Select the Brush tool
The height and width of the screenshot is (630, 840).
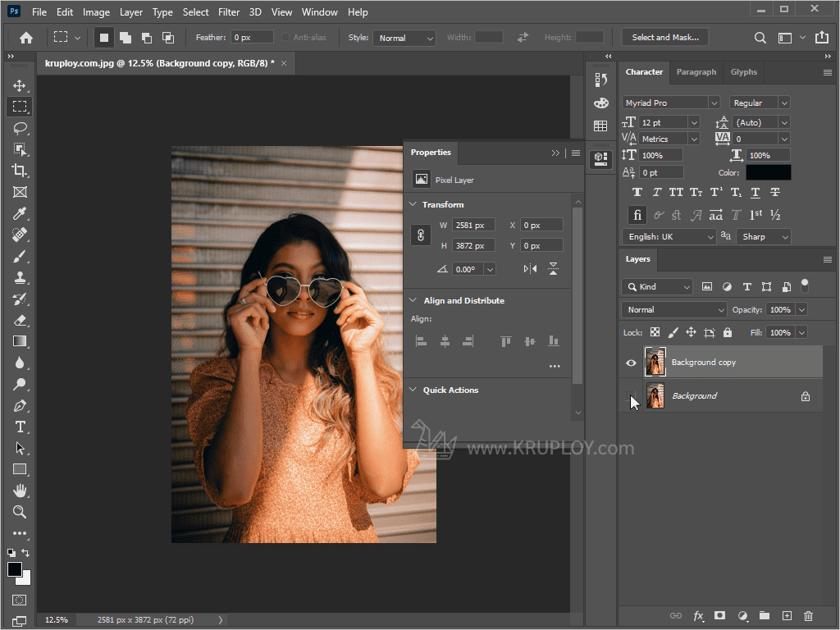click(x=20, y=256)
